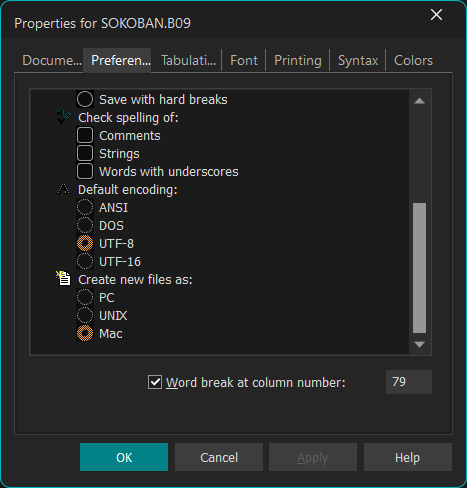Switch to the Colors tab

413,60
